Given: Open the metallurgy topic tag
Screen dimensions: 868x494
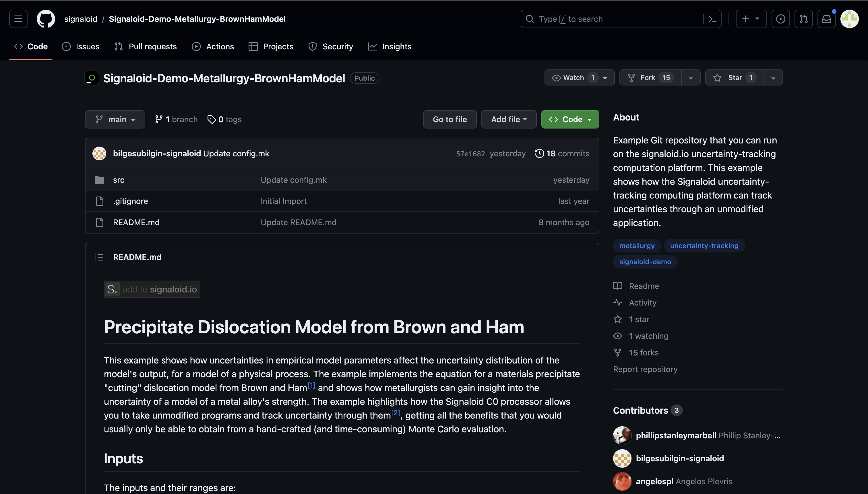Looking at the screenshot, I should point(636,246).
